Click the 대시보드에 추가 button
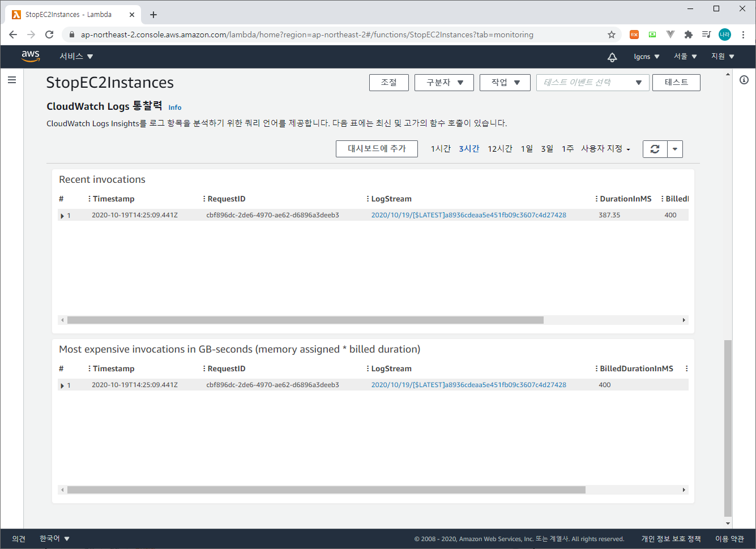The image size is (756, 549). tap(377, 149)
